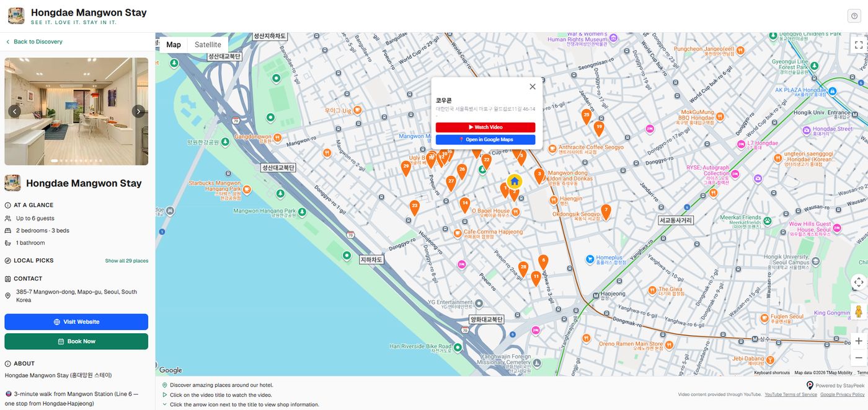Open 코우콘 in Google Maps
Screen dimensions: 868x410
485,140
